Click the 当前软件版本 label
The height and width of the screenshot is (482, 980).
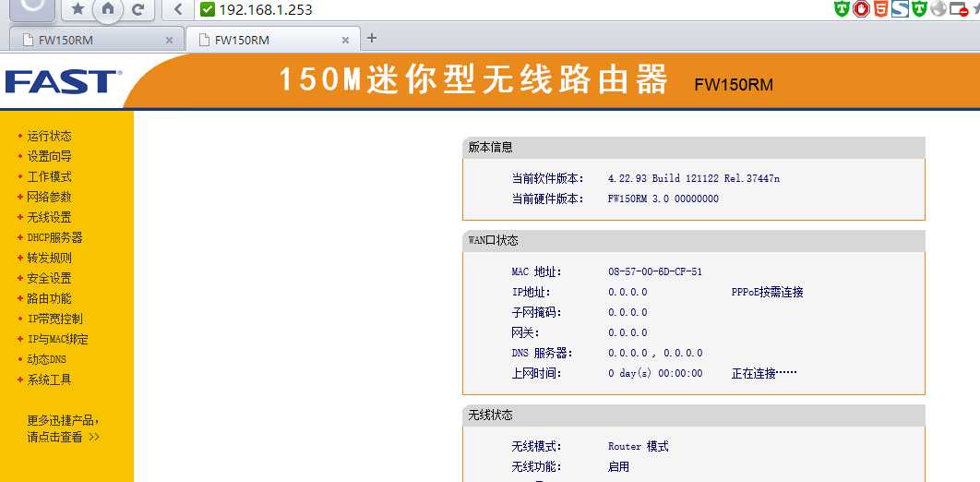pos(547,179)
